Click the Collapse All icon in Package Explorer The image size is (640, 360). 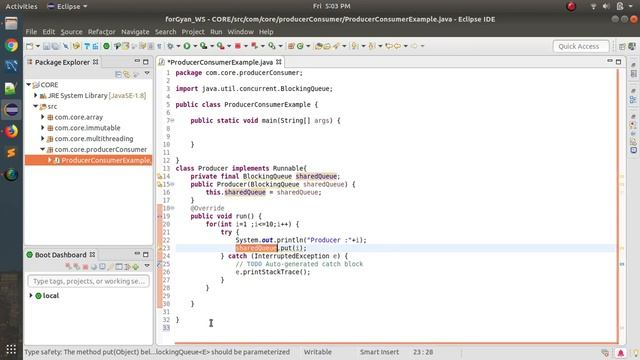tap(118, 74)
